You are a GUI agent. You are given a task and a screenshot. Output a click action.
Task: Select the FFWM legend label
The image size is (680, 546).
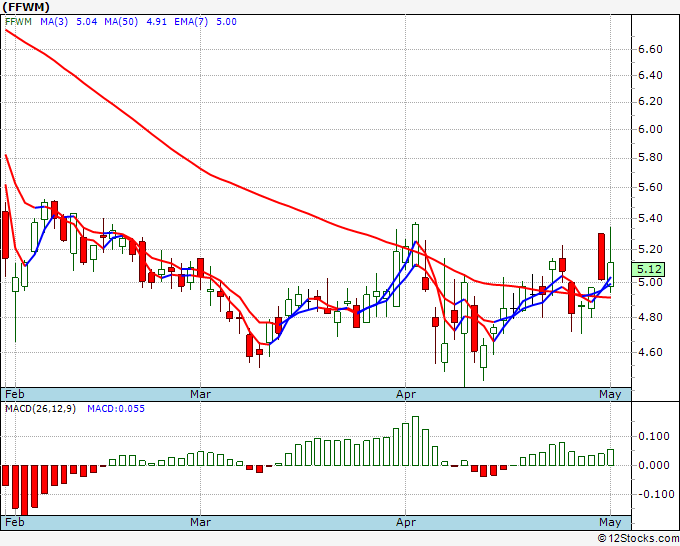point(19,22)
